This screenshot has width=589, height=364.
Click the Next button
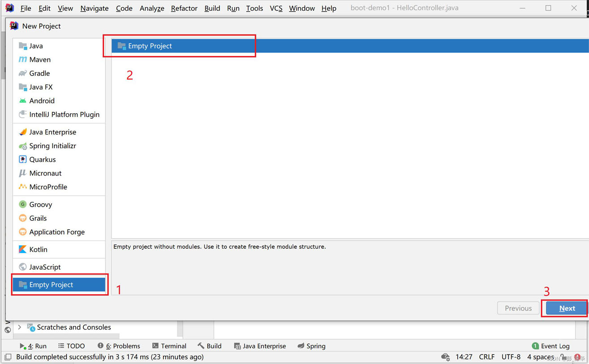tap(567, 308)
